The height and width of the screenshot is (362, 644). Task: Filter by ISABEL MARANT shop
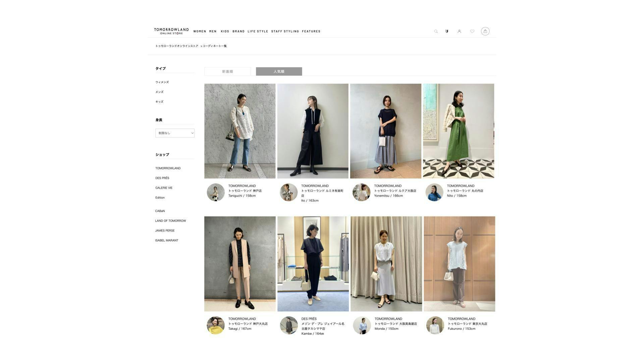[166, 240]
